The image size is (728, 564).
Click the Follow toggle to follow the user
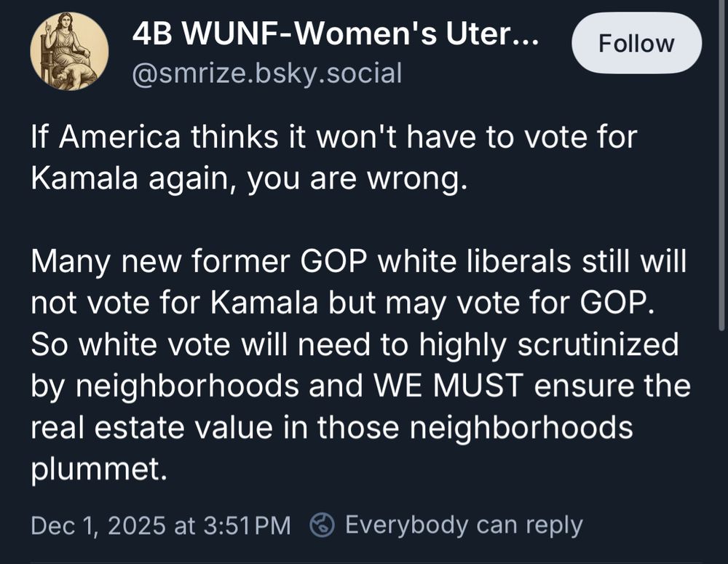tap(636, 43)
